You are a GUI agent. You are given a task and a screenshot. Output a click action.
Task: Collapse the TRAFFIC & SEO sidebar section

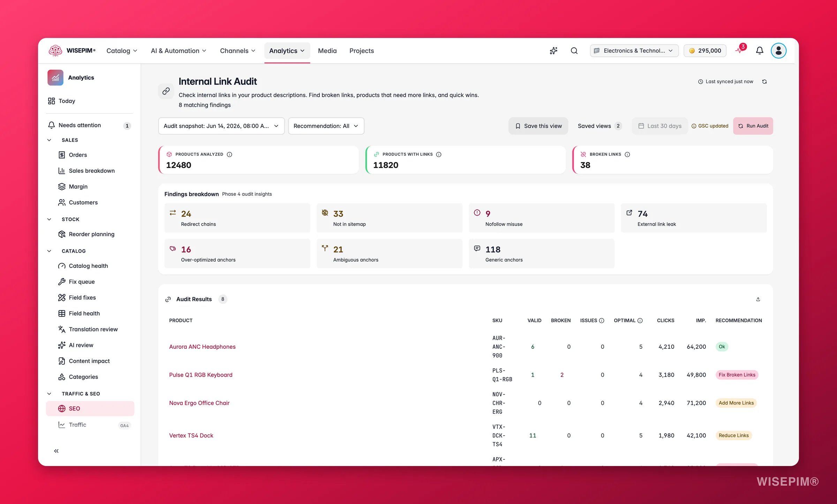coord(49,393)
